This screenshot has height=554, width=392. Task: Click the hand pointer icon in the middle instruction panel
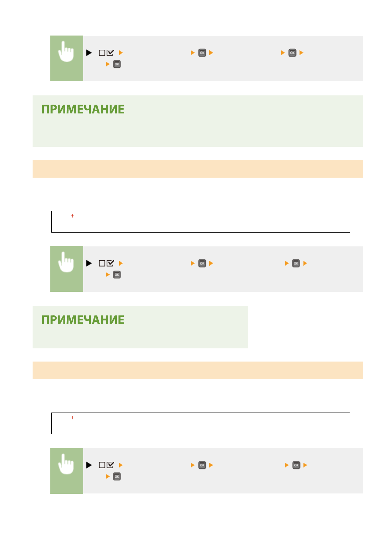coord(66,263)
